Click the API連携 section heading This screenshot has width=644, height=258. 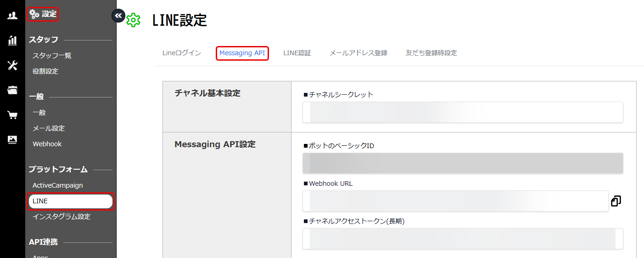pyautogui.click(x=43, y=242)
